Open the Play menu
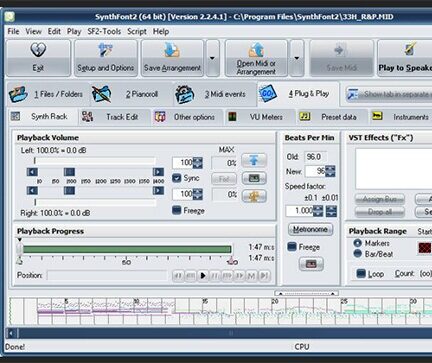 click(x=74, y=31)
